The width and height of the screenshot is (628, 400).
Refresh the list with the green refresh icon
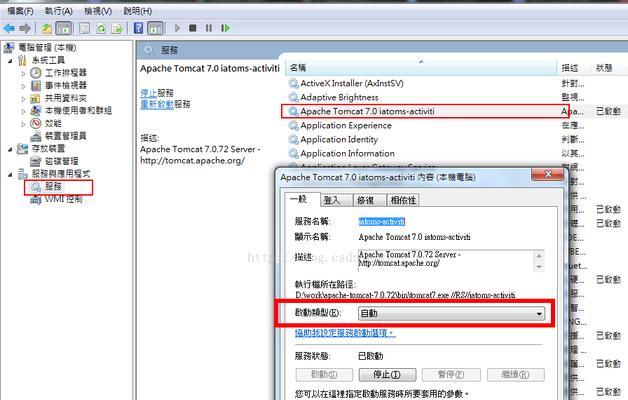click(101, 28)
